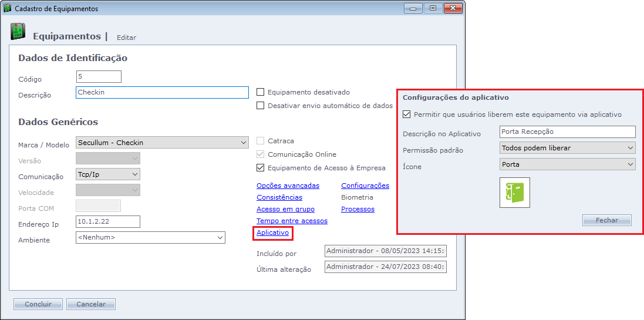The width and height of the screenshot is (644, 320).
Task: Click the Aplicativo link
Action: click(x=272, y=233)
